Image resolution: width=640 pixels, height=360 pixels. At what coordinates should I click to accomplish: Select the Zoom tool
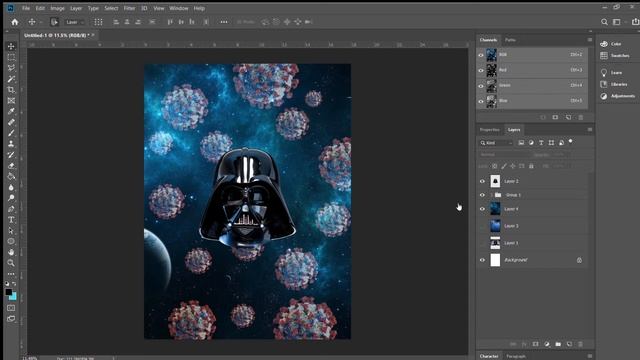pos(11,263)
